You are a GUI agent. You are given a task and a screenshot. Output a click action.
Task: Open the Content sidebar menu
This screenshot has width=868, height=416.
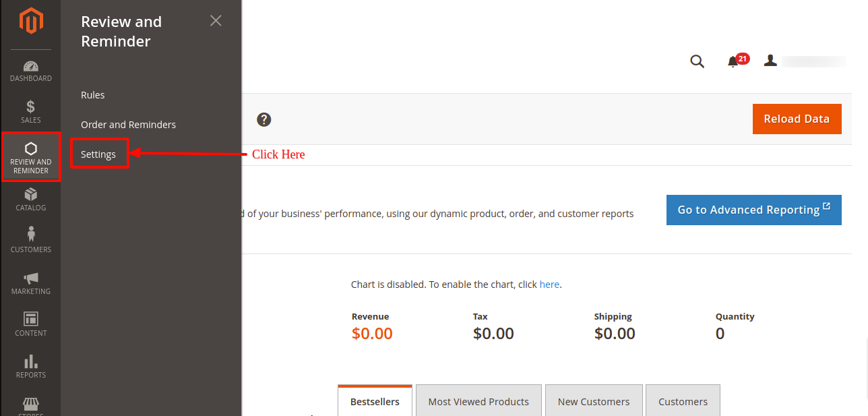tap(31, 324)
